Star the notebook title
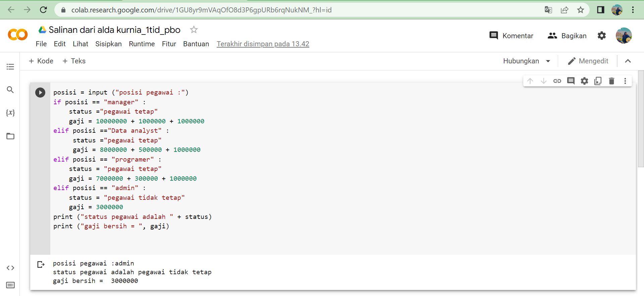 pos(194,30)
